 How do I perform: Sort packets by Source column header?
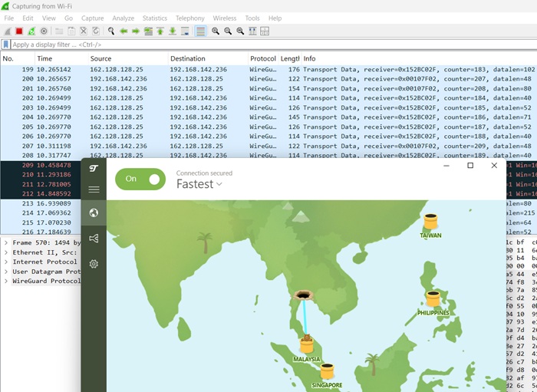[128, 58]
